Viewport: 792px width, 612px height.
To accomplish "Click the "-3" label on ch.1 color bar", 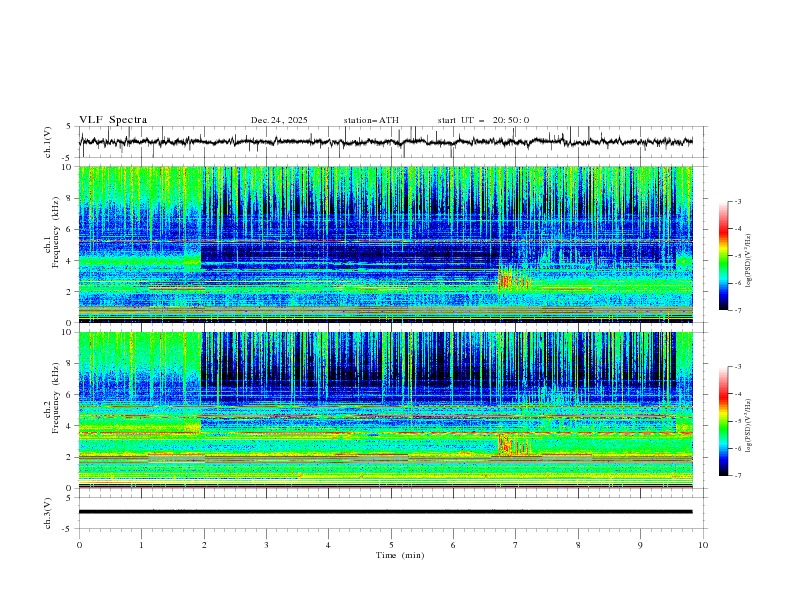I will click(737, 201).
